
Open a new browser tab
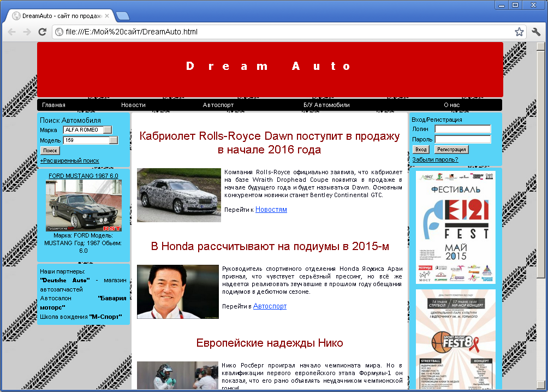[x=122, y=16]
